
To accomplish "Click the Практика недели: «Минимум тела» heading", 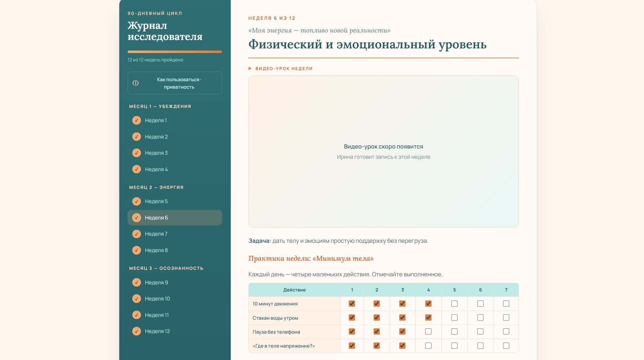I will tap(311, 259).
